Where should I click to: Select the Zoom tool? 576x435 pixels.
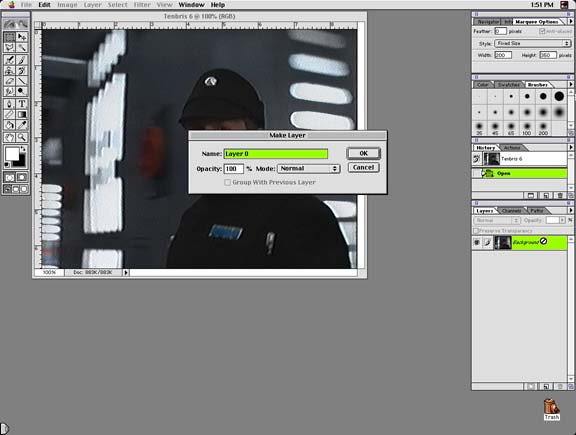[22, 137]
